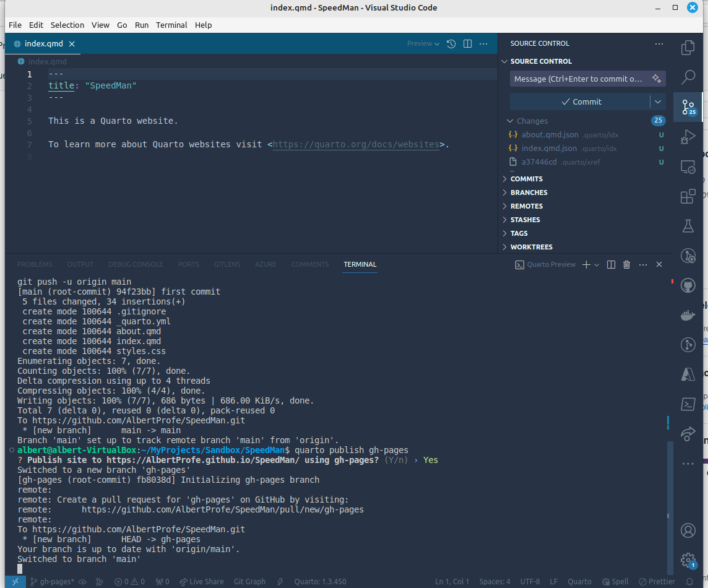Viewport: 708px width, 588px height.
Task: Click the Prettier status bar item
Action: tap(657, 582)
